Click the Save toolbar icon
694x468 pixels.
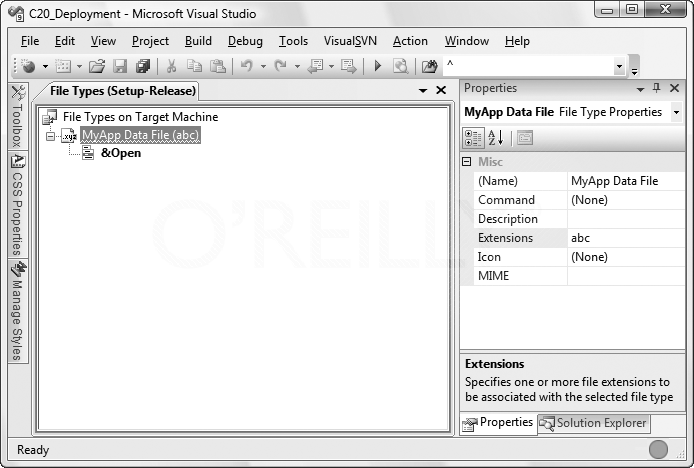click(x=120, y=66)
